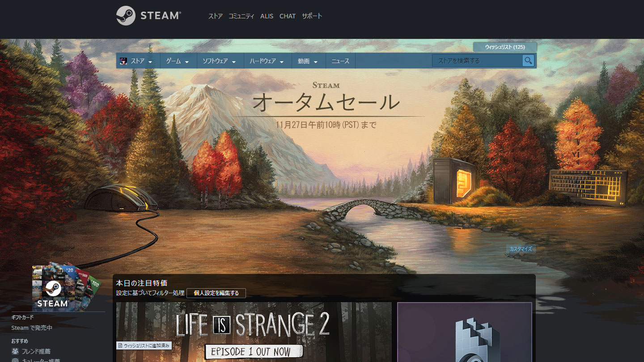
Task: Click the 個人設定を編集する button
Action: [216, 293]
